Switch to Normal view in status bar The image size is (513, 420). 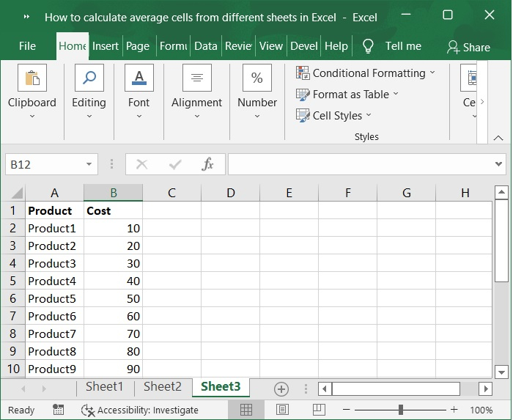pos(247,410)
